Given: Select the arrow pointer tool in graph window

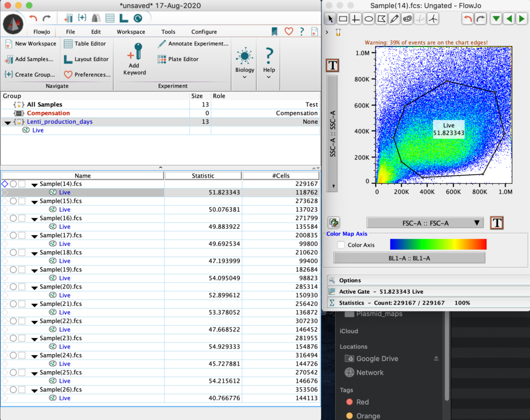Looking at the screenshot, I should click(330, 19).
